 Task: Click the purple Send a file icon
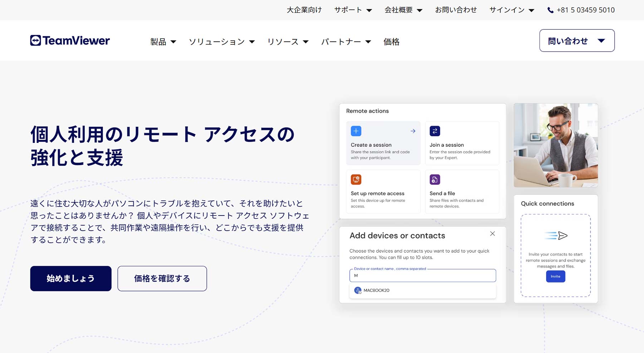click(x=435, y=179)
